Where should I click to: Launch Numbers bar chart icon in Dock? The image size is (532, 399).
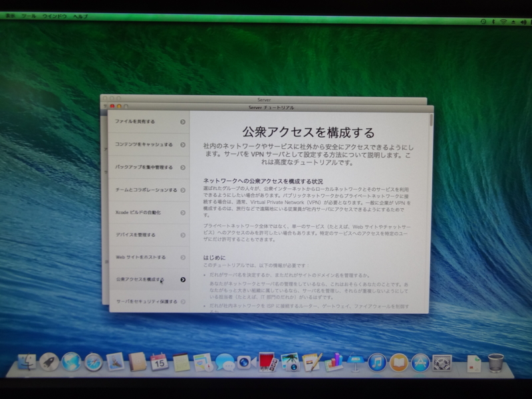(x=334, y=362)
